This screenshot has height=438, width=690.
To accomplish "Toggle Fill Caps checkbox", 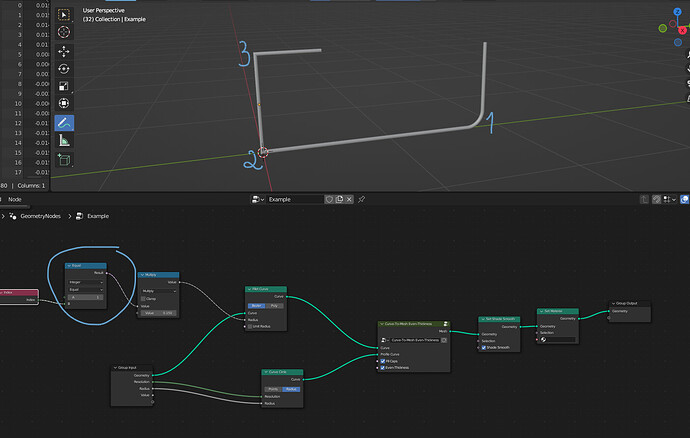I will [383, 361].
